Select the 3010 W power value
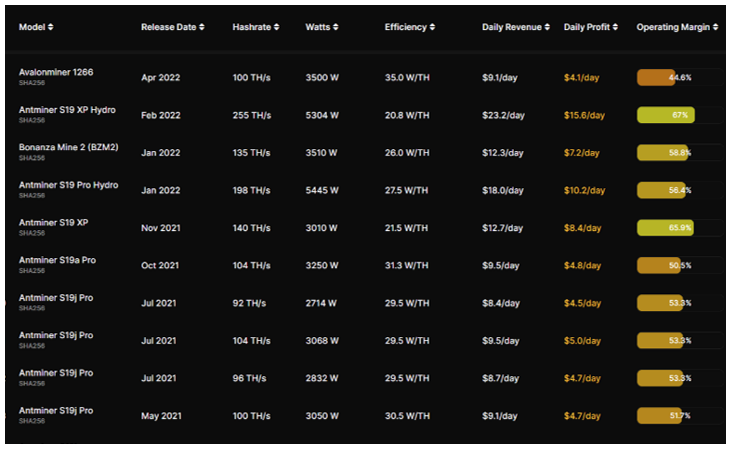 click(321, 228)
